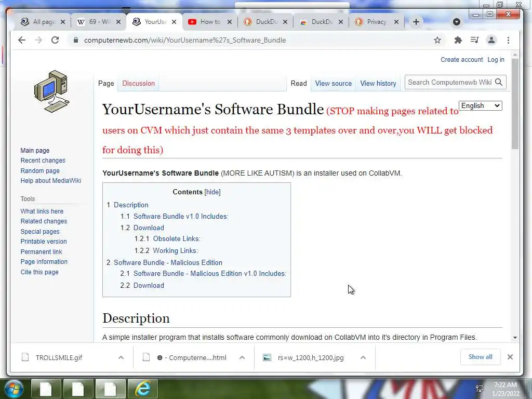Image resolution: width=532 pixels, height=399 pixels.
Task: Select the Read tab
Action: (299, 83)
